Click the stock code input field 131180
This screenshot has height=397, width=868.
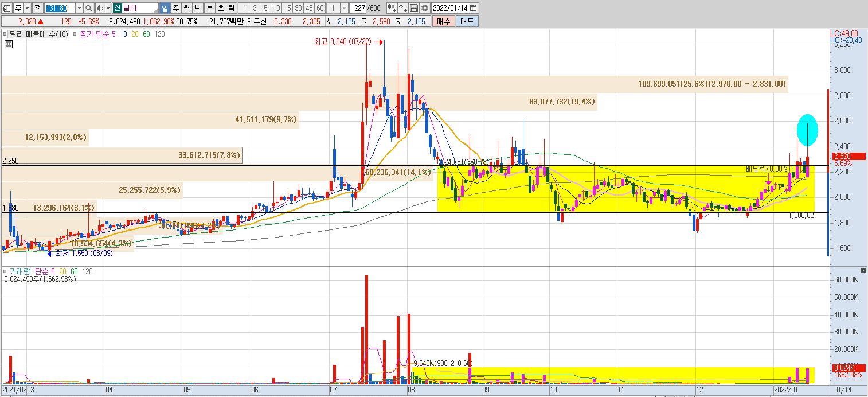click(x=60, y=8)
